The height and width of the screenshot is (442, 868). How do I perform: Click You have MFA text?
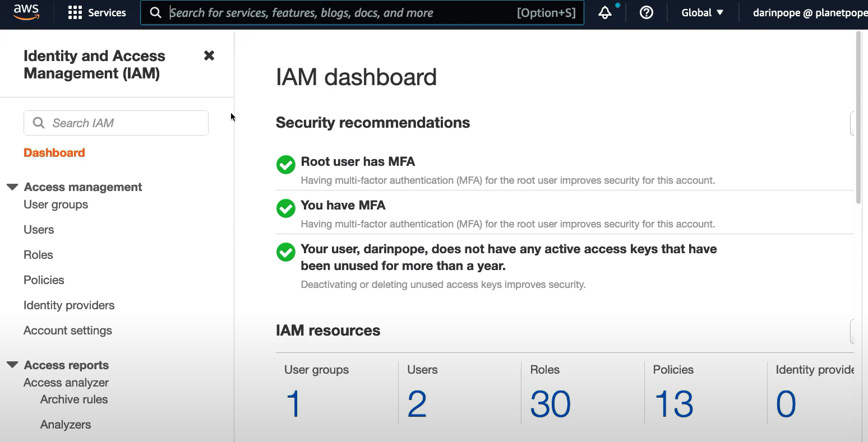[343, 206]
